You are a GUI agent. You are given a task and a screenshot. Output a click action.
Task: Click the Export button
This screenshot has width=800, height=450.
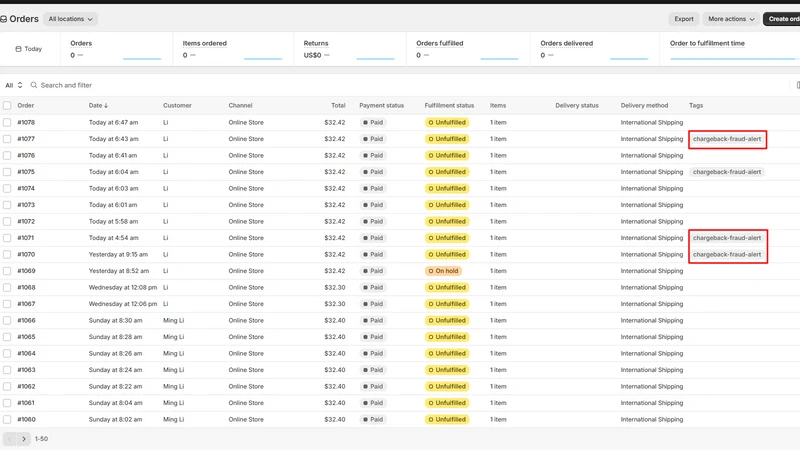(x=684, y=19)
